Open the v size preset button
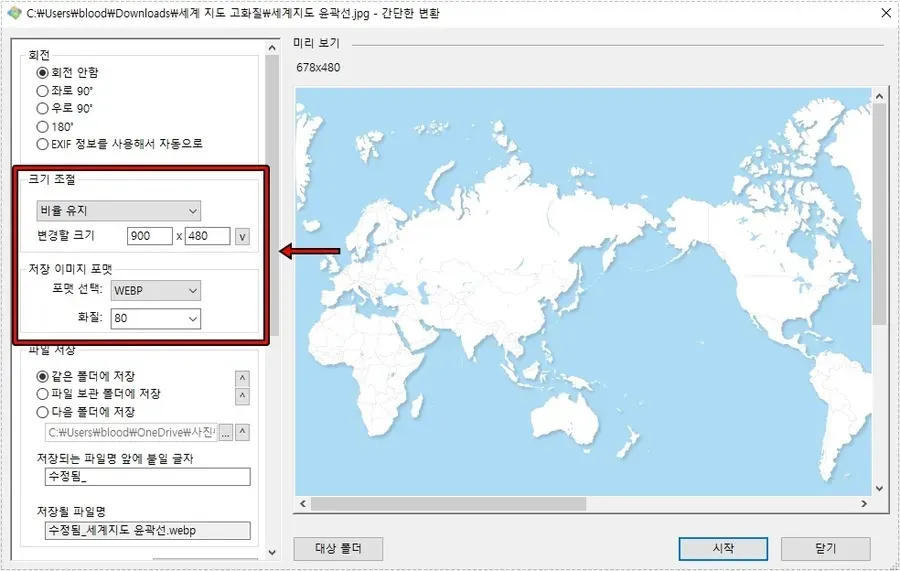Screen dimensions: 900x571 (x=242, y=236)
